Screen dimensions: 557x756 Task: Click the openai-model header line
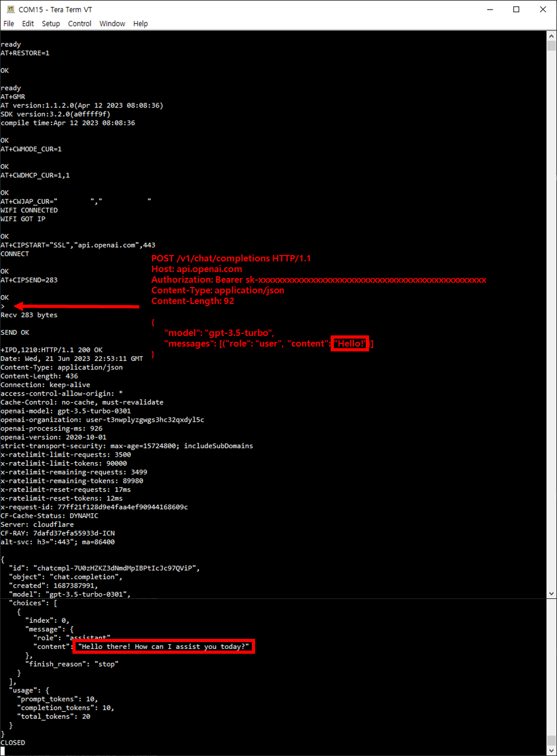(65, 411)
